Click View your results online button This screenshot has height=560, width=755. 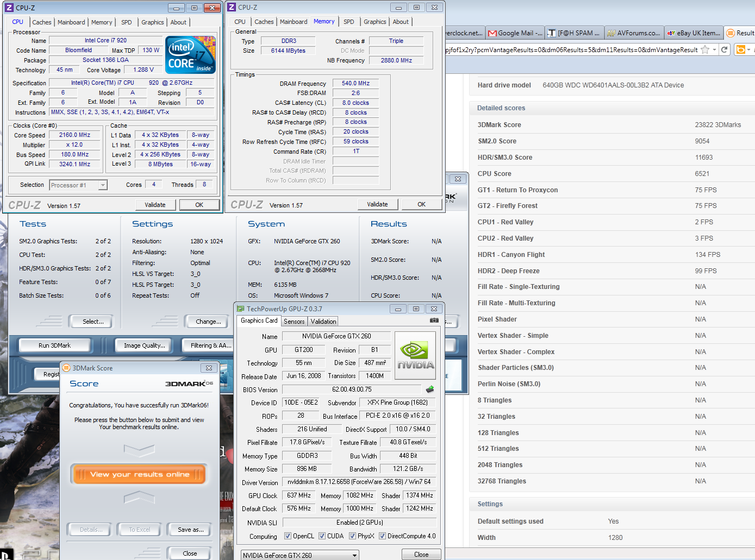[x=140, y=474]
